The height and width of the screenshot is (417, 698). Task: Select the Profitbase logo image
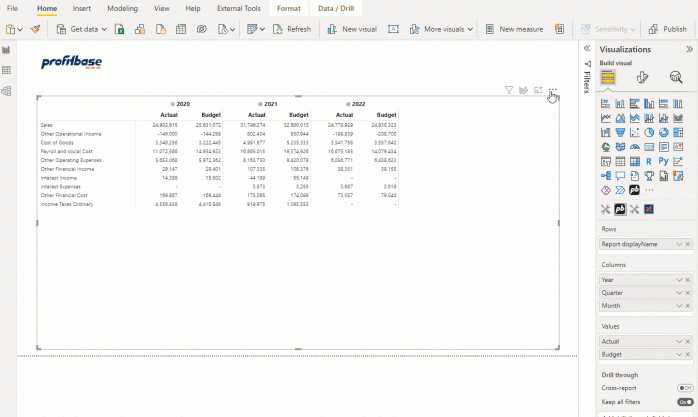click(x=71, y=63)
